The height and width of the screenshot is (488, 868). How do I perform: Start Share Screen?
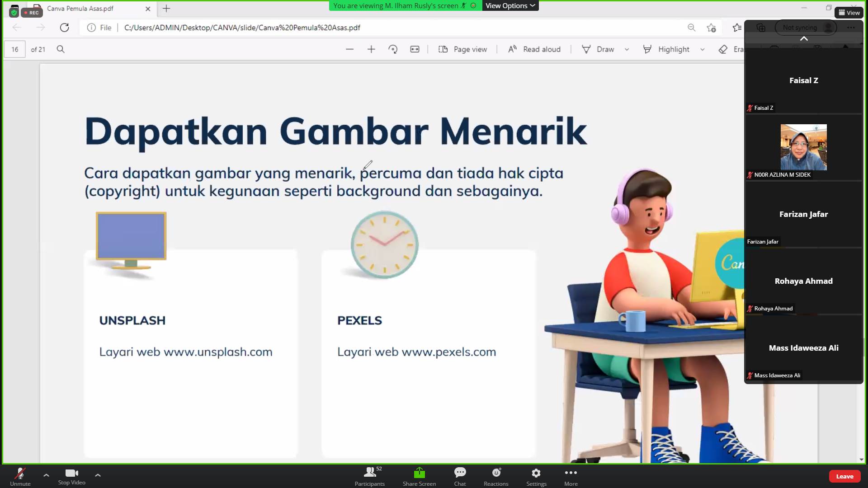click(419, 477)
